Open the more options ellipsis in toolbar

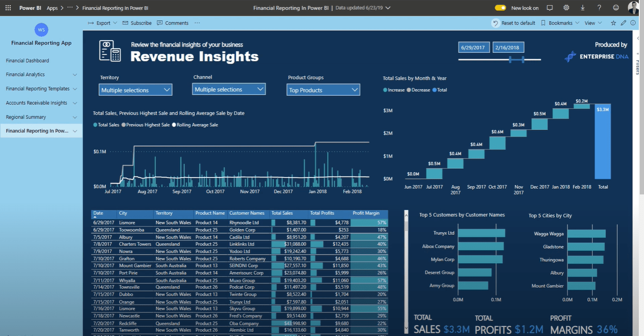point(197,23)
